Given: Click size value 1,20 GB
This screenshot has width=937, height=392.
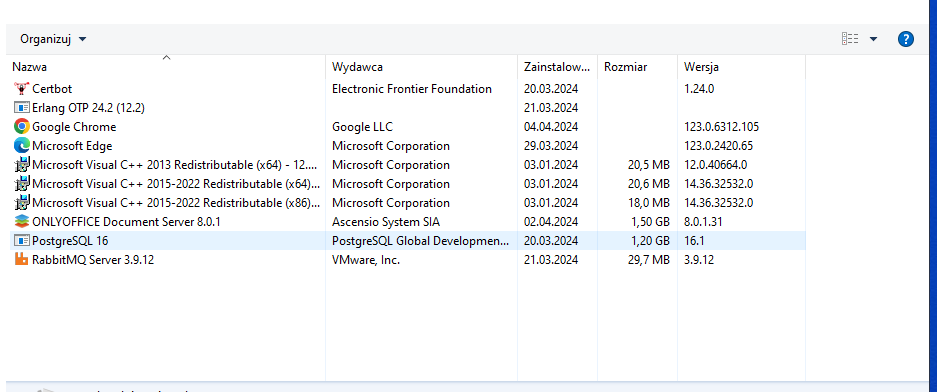Looking at the screenshot, I should point(650,241).
